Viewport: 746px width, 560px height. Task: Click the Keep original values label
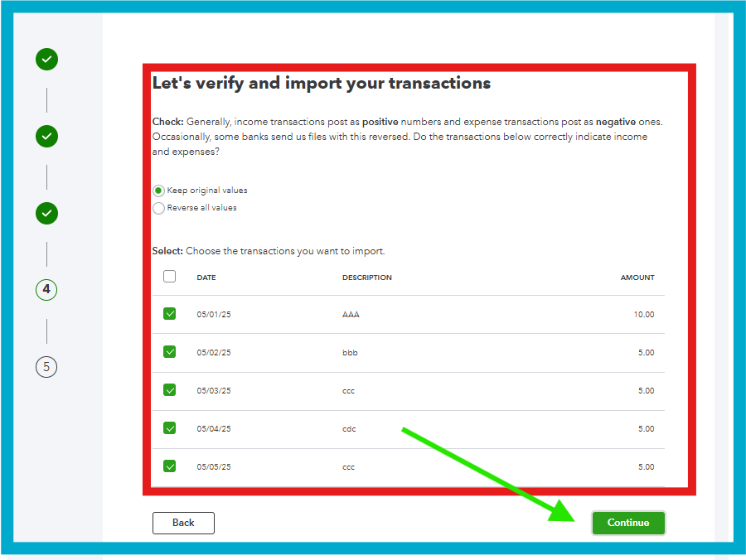[x=207, y=191]
